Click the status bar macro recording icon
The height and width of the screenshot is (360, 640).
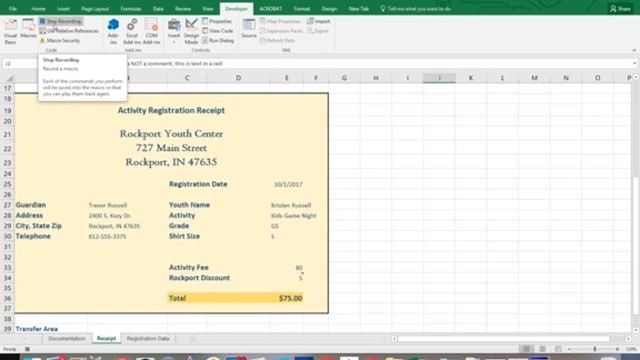click(x=27, y=349)
